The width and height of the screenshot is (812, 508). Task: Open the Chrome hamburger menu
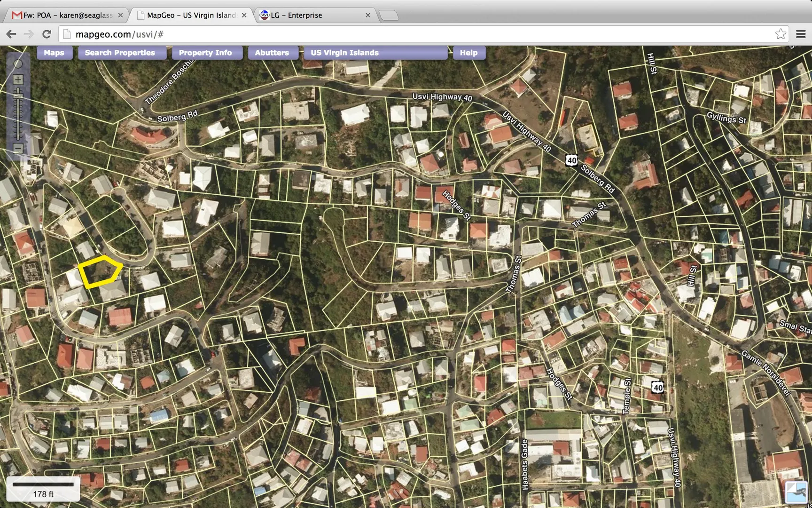tap(801, 34)
